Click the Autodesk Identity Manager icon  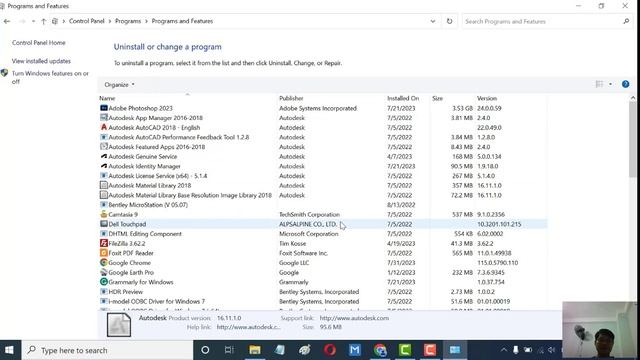coord(104,166)
